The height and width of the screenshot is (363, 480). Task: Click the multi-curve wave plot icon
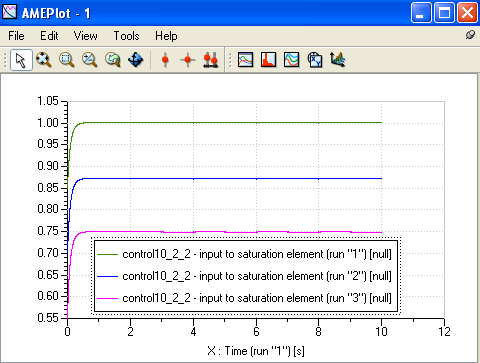click(x=292, y=60)
